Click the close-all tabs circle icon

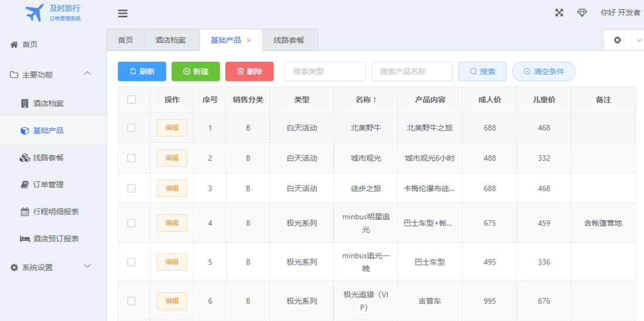coord(617,40)
